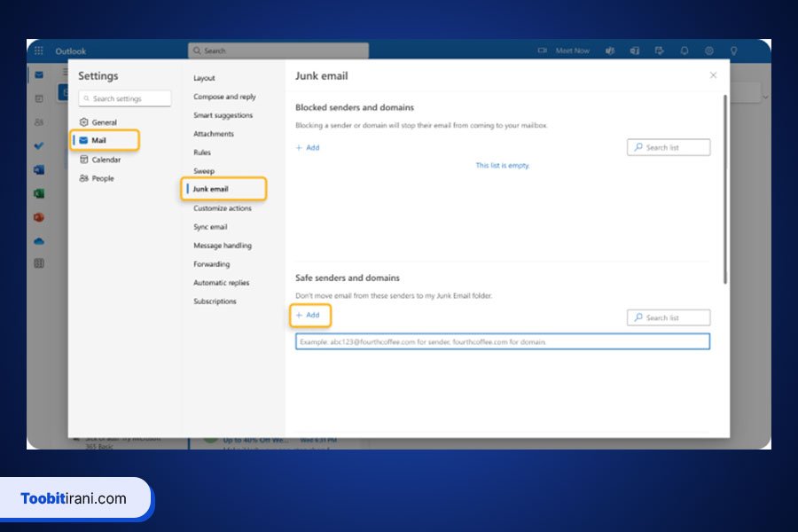The image size is (798, 532).
Task: Add a blocked sender or domain
Action: click(308, 148)
